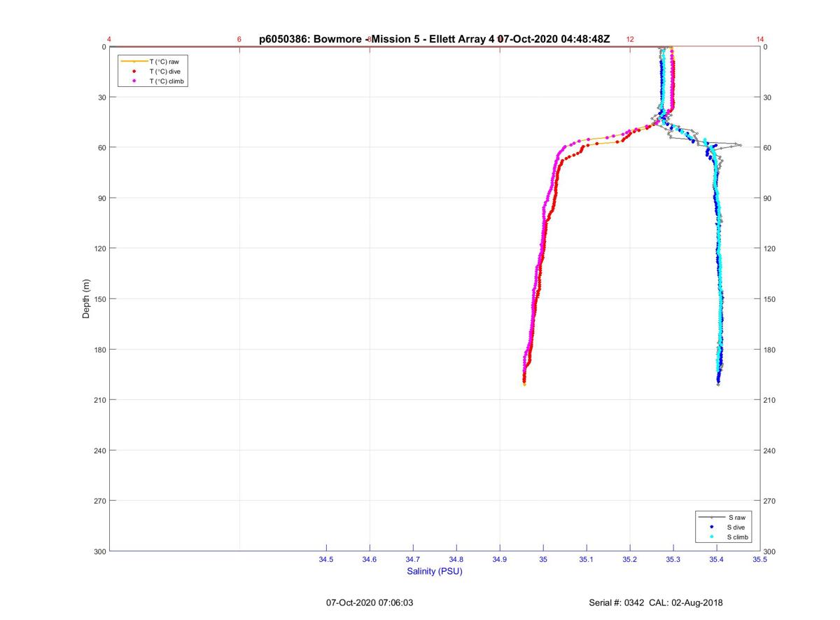840x620 pixels.
Task: Select the 34.5 salinity tick label
Action: [x=326, y=560]
